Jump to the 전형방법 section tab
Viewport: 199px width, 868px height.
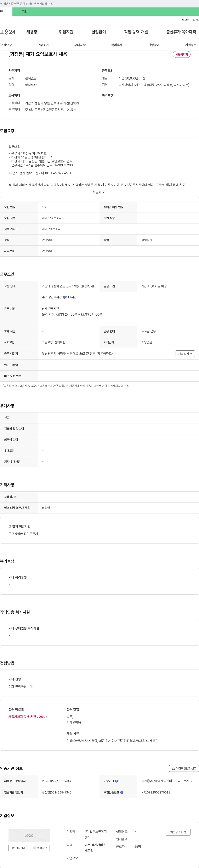(x=154, y=45)
